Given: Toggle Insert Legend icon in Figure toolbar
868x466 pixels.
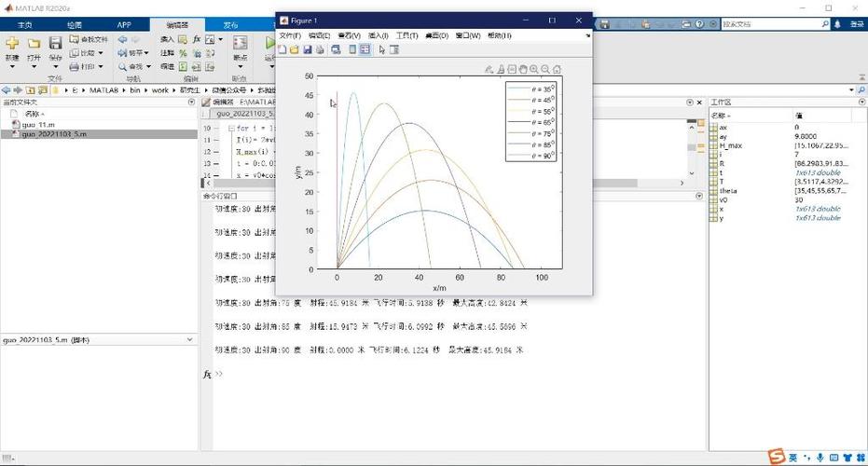Looking at the screenshot, I should pyautogui.click(x=365, y=49).
